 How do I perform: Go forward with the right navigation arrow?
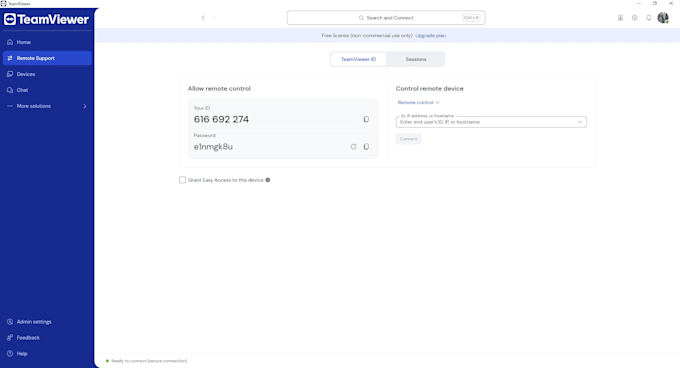coord(215,18)
